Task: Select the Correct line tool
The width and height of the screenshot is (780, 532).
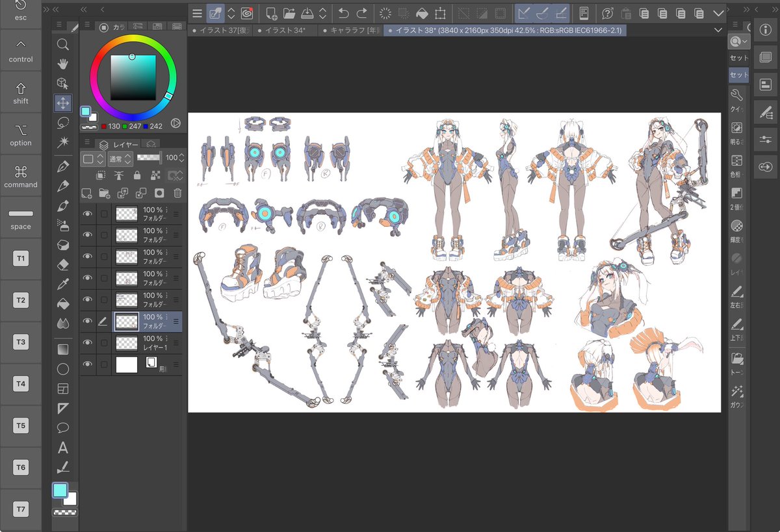Action: click(x=63, y=467)
